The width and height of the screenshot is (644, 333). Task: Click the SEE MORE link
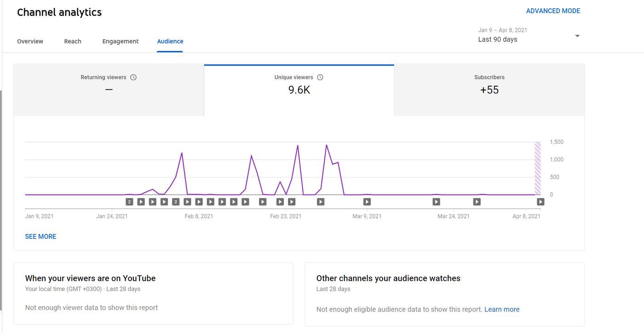(40, 236)
